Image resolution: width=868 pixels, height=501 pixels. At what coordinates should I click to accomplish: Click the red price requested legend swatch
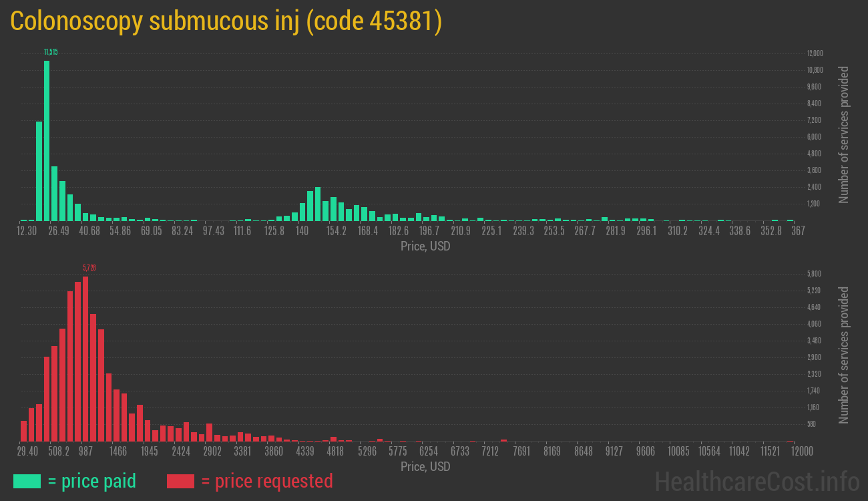point(180,481)
